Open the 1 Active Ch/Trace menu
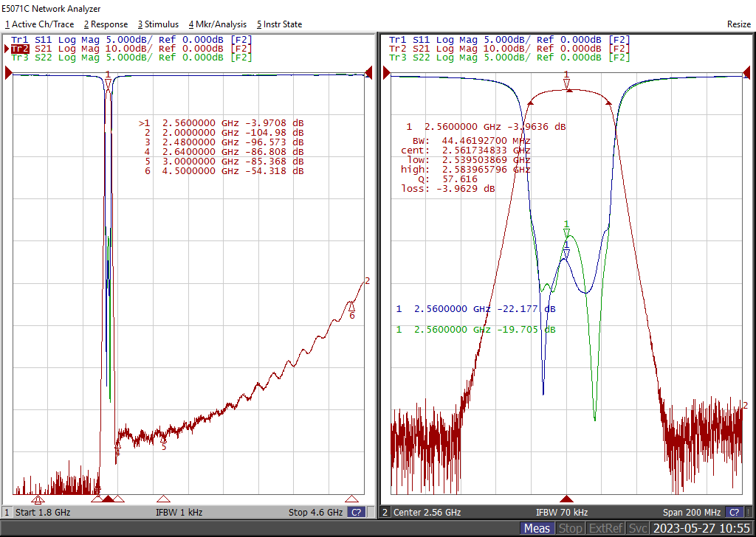Screen dimensions: 756x537 pos(39,24)
